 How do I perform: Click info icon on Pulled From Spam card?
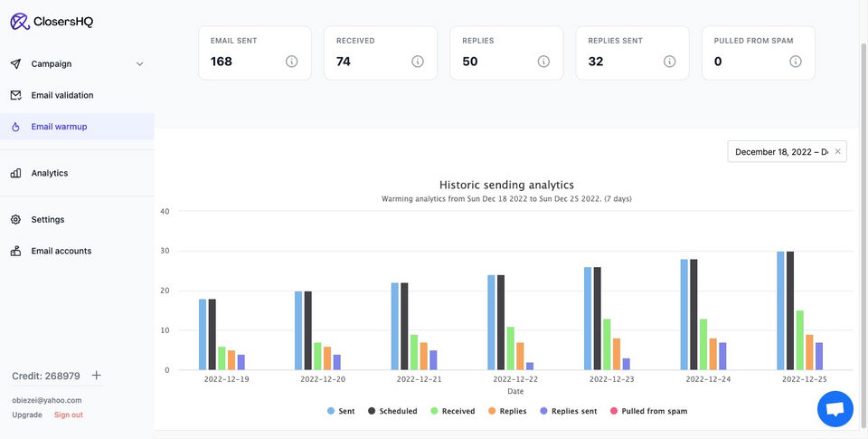(795, 62)
